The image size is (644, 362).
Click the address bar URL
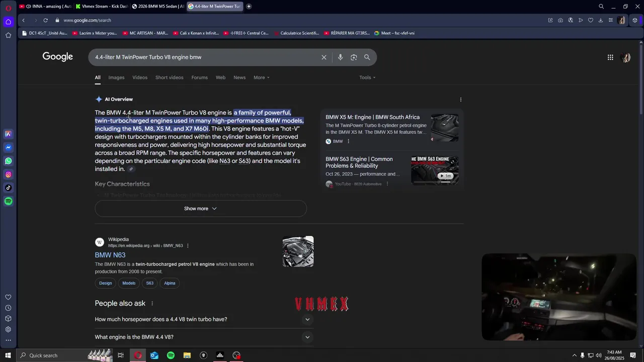point(88,20)
